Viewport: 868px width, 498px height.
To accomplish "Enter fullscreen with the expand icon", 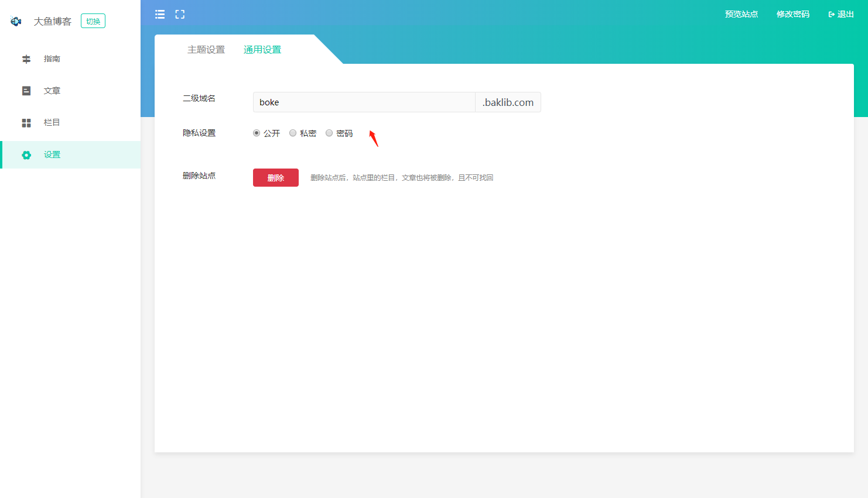I will 180,15.
